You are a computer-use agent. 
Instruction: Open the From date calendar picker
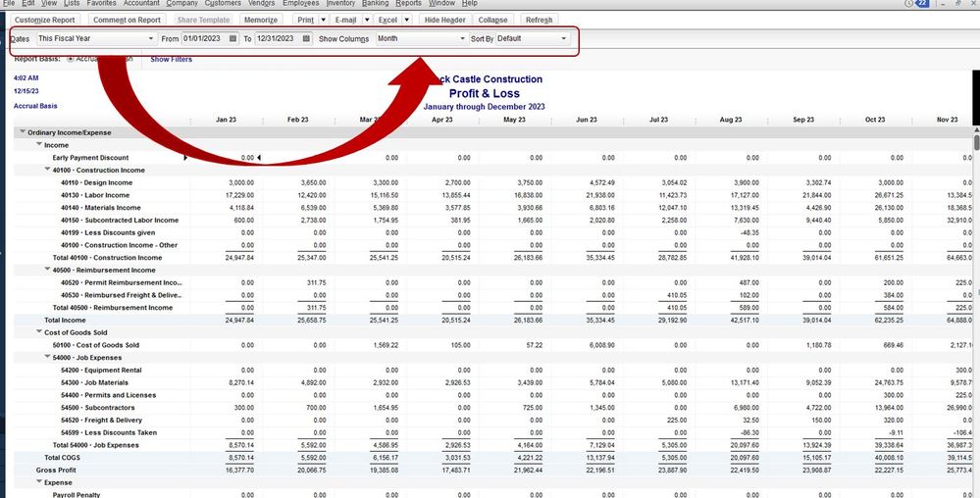click(233, 39)
